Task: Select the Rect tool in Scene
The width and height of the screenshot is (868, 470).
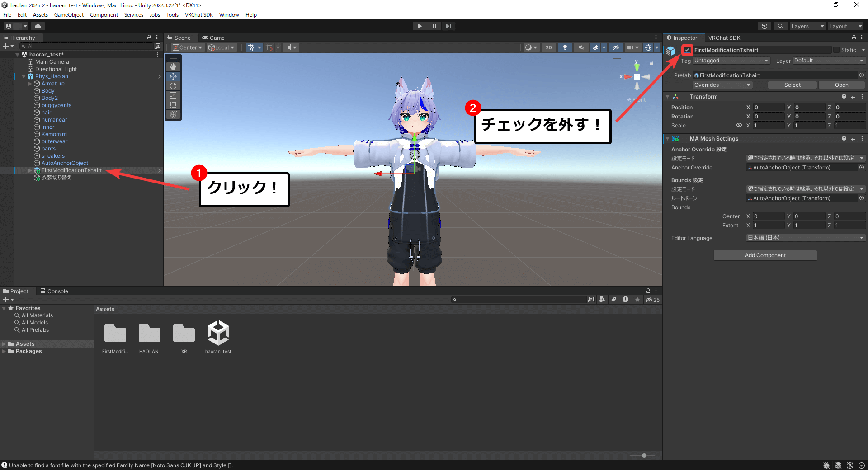Action: (x=173, y=105)
